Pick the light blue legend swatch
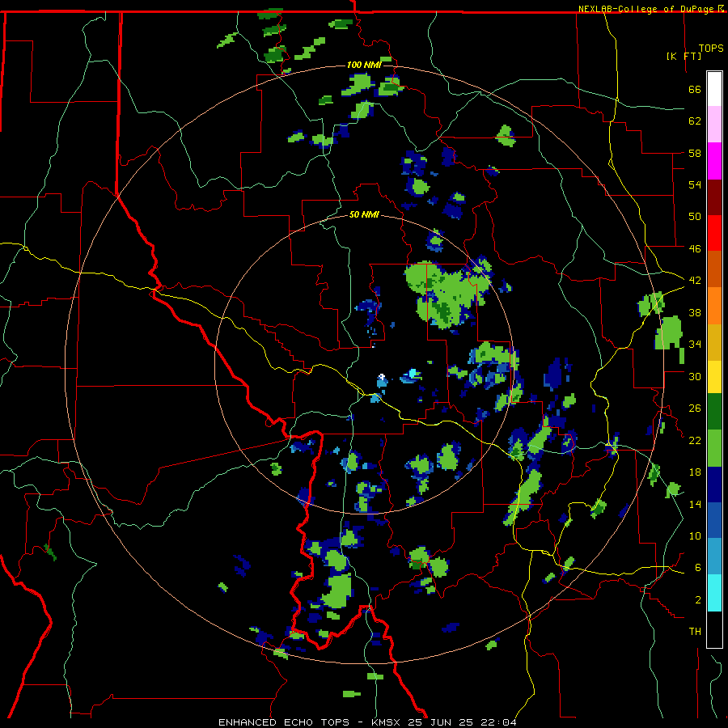Image resolution: width=728 pixels, height=728 pixels. (x=714, y=557)
